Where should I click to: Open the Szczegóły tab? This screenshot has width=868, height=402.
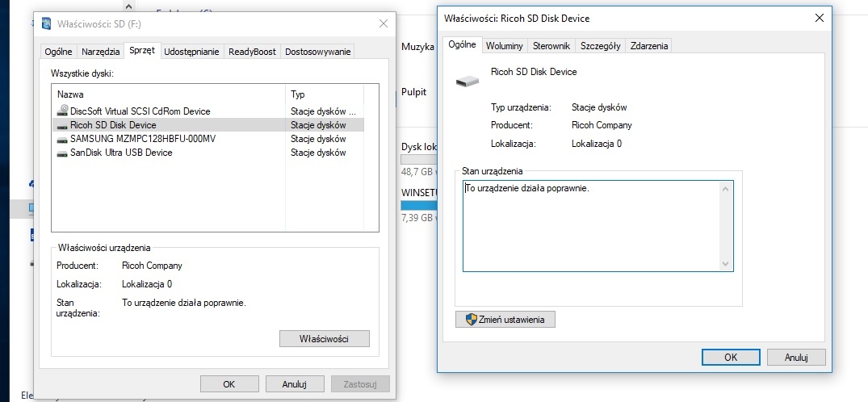(x=600, y=46)
